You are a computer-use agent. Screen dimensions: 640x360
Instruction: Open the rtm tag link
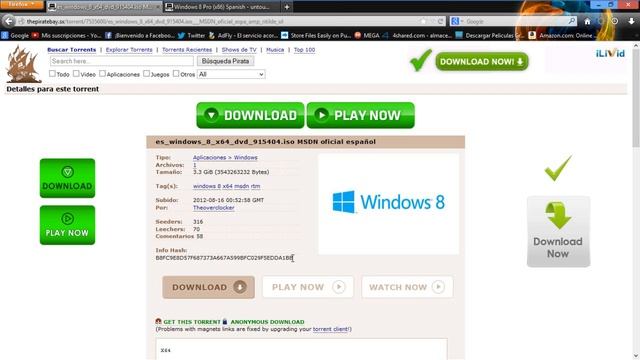pos(256,186)
